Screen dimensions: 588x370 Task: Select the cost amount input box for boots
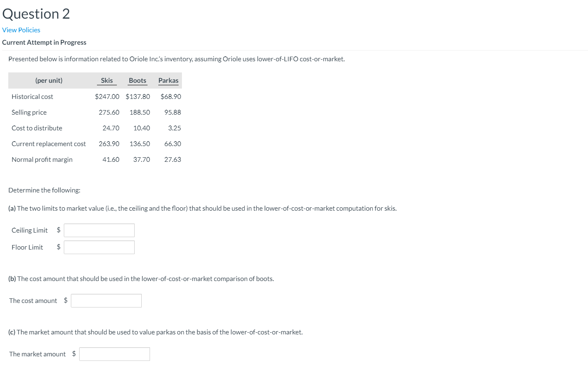coord(106,300)
